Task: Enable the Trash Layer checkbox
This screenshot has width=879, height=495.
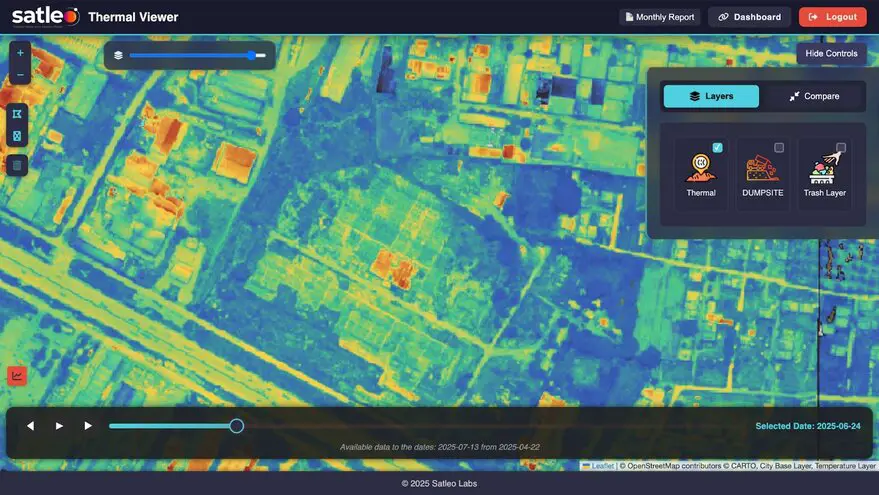Action: click(841, 148)
